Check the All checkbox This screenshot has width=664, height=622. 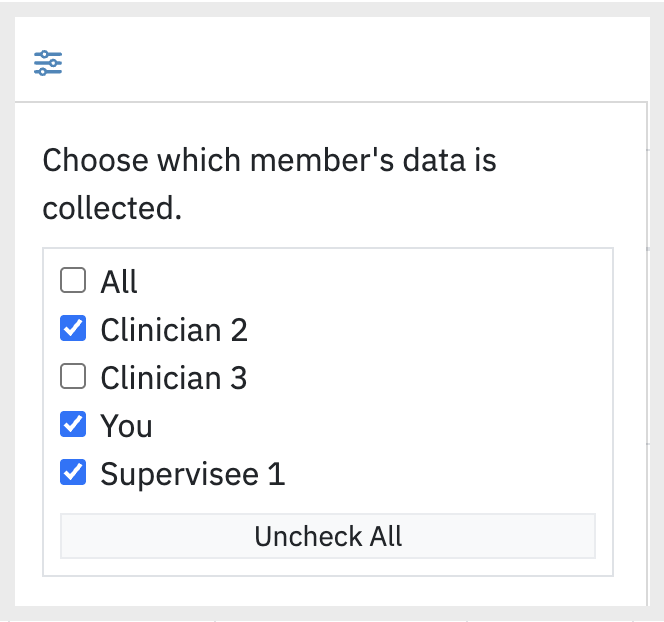point(73,280)
